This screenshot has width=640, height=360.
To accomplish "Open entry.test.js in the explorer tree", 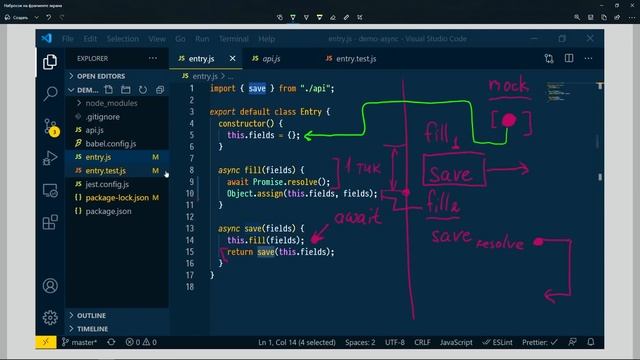I will (x=105, y=171).
